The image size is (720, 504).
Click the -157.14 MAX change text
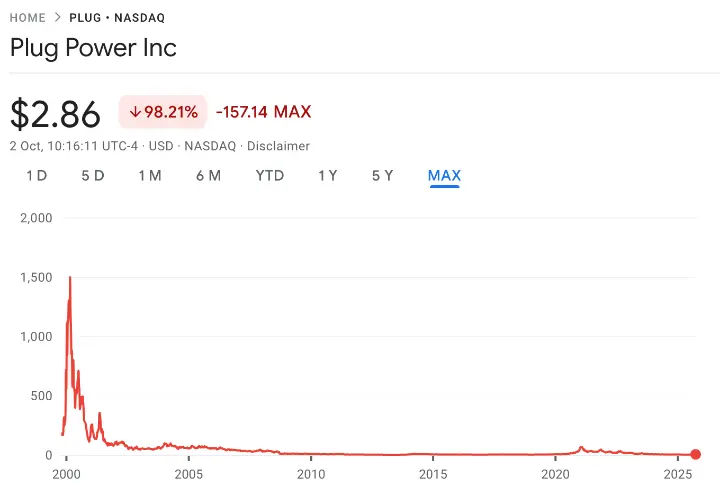[263, 112]
